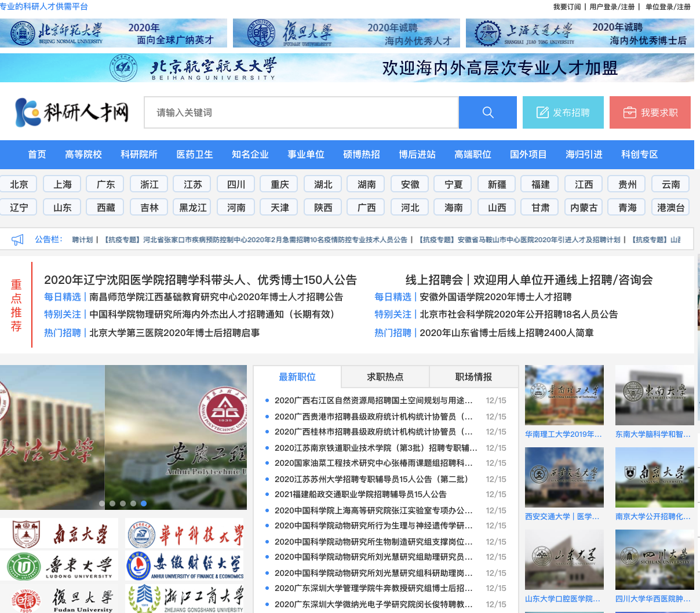Open 2020年辽宁沈阳医学院招聘 headline

[200, 280]
